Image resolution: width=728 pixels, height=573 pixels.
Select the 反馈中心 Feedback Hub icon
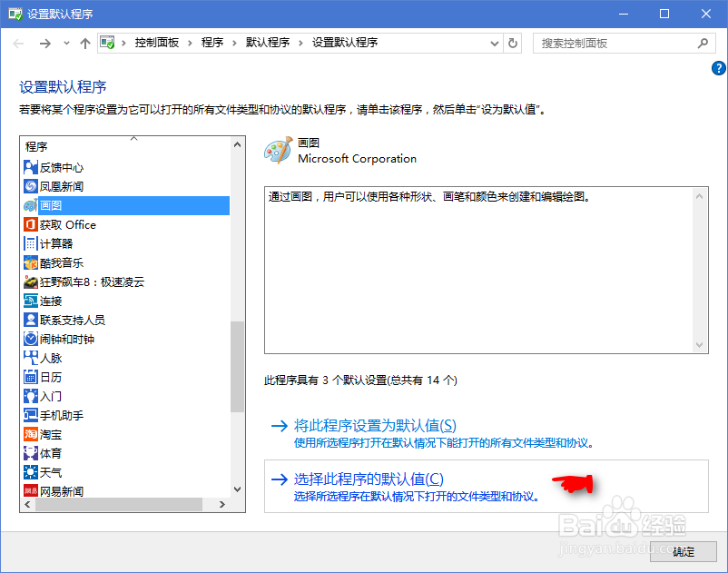(x=30, y=167)
